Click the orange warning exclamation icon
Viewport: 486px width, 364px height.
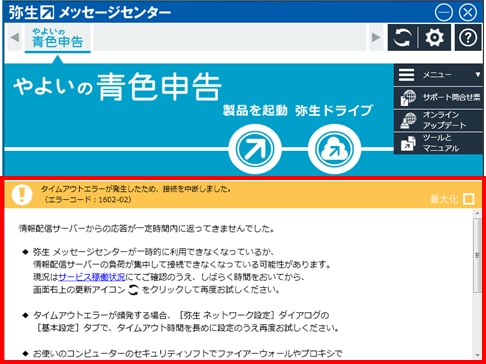tap(22, 194)
